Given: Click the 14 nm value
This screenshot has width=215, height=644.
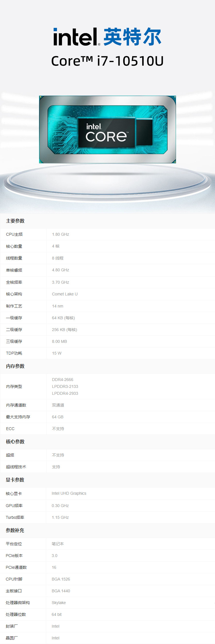Looking at the screenshot, I should [58, 306].
